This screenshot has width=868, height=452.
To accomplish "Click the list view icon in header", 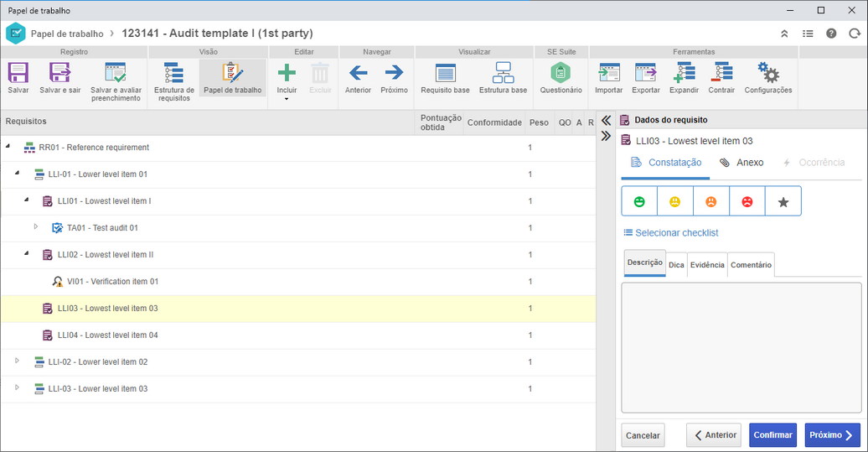I will 808,34.
